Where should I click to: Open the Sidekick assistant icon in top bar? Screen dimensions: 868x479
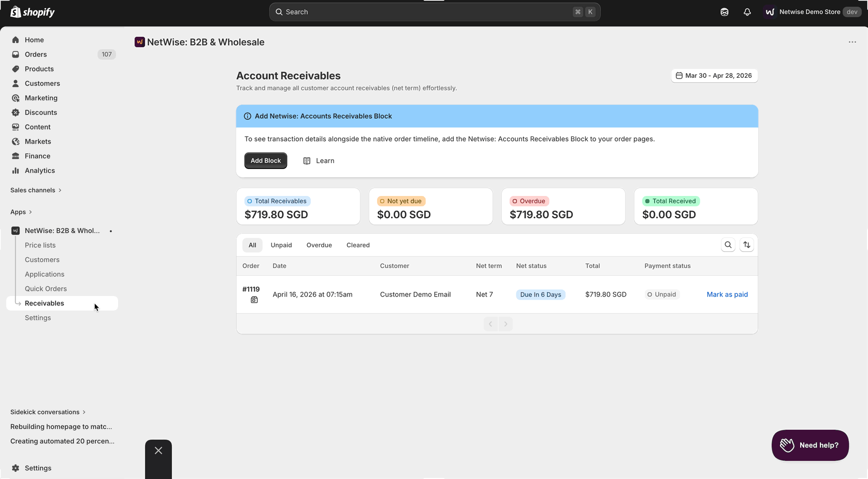[725, 12]
